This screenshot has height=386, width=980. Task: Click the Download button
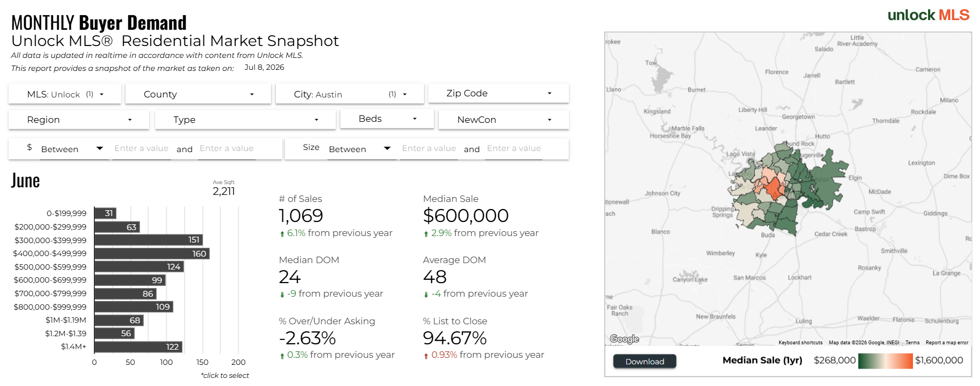[645, 361]
